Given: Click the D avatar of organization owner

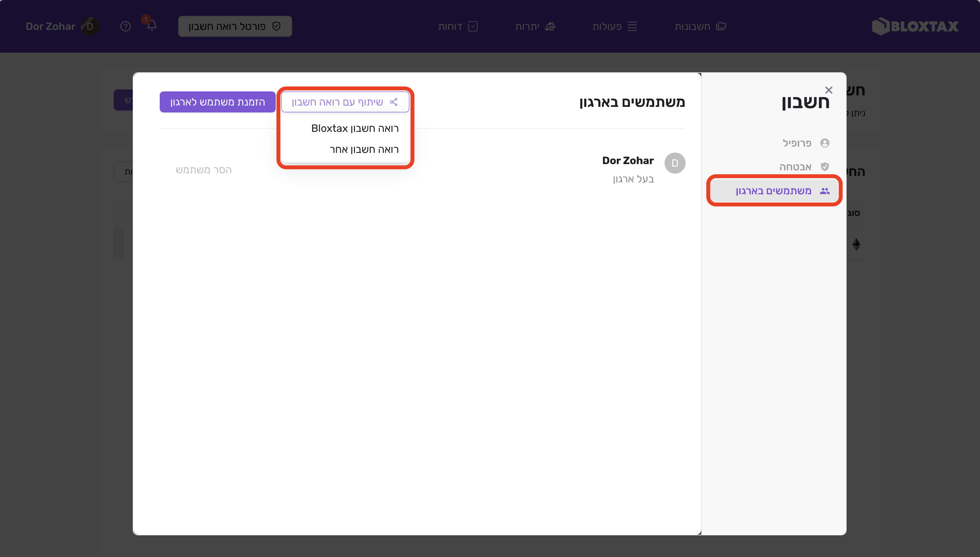Looking at the screenshot, I should click(x=674, y=163).
